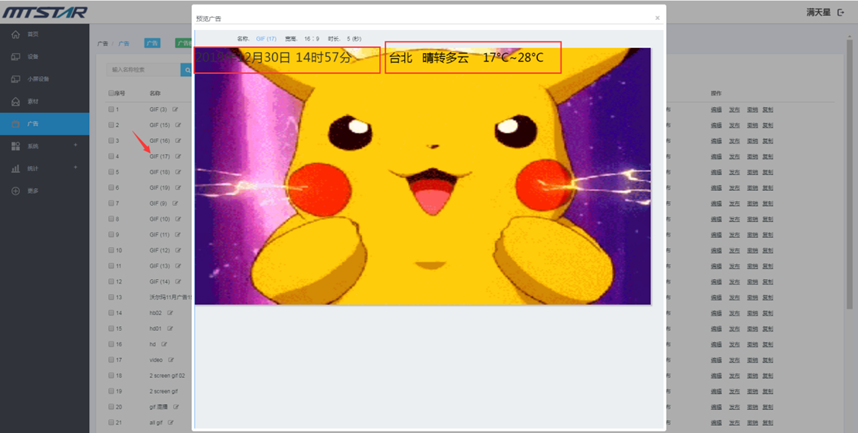
Task: Switch to the blue 广告 tab
Action: coord(151,43)
